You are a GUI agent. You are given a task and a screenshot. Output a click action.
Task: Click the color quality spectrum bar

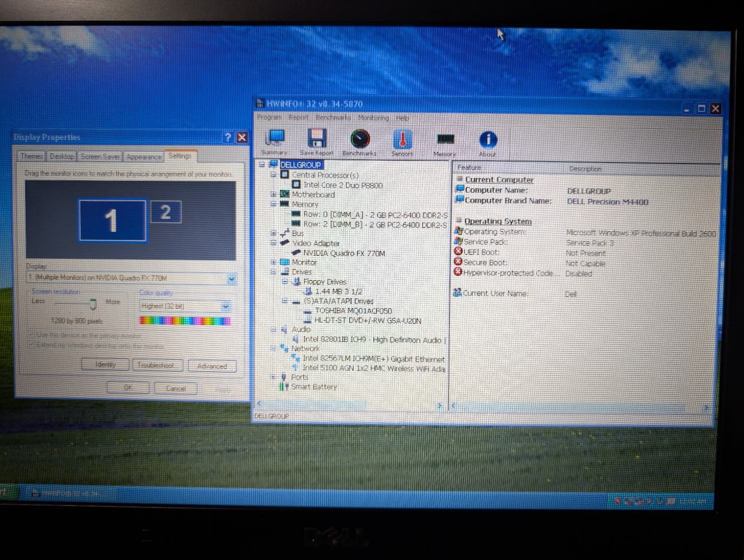(x=185, y=320)
